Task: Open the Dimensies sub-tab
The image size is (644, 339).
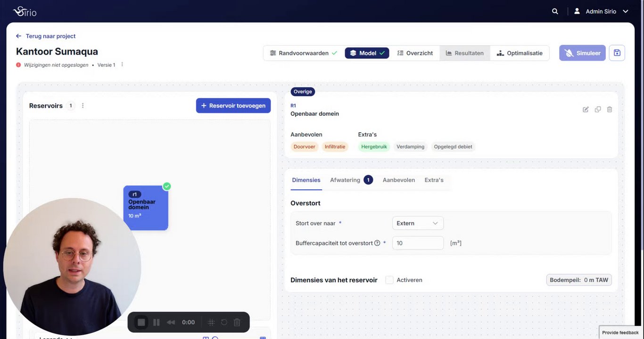Action: tap(306, 180)
